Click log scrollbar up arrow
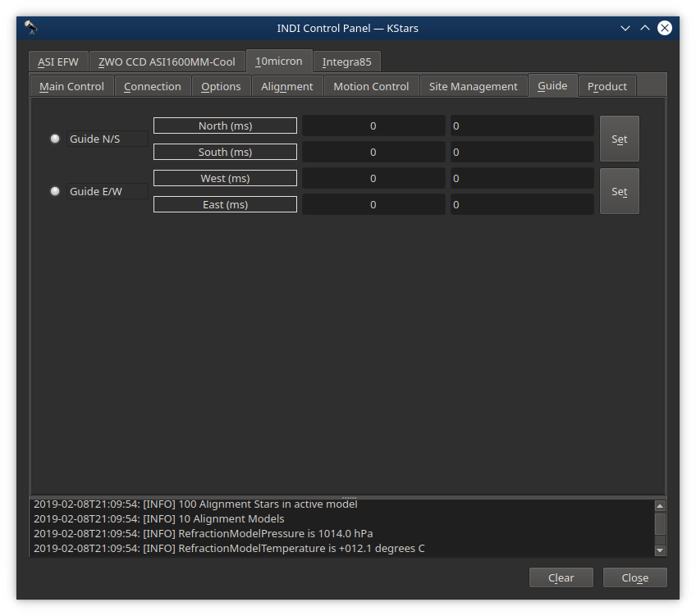The width and height of the screenshot is (696, 616). (660, 505)
